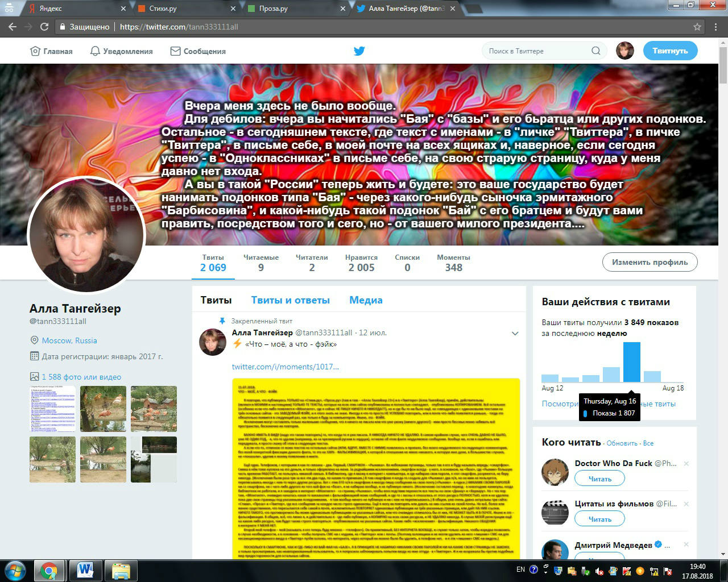Viewport: 728px width, 582px height.
Task: Close the Яндекс browser tab
Action: pos(124,9)
